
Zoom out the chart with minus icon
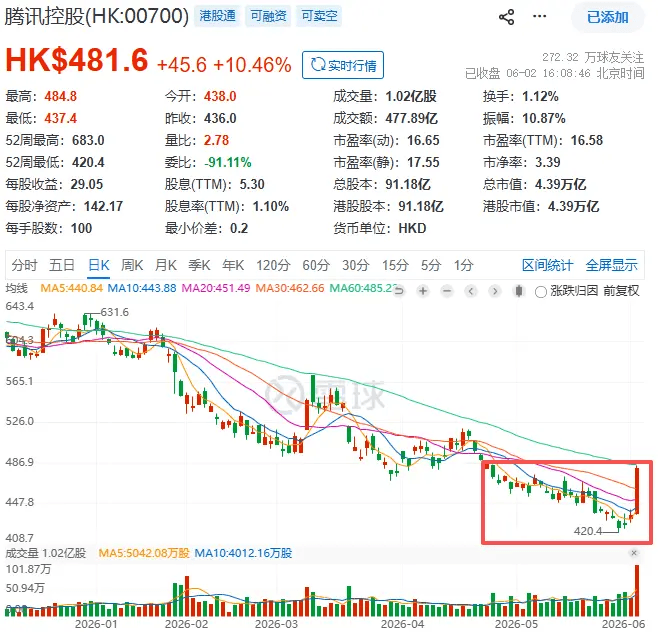[x=447, y=291]
